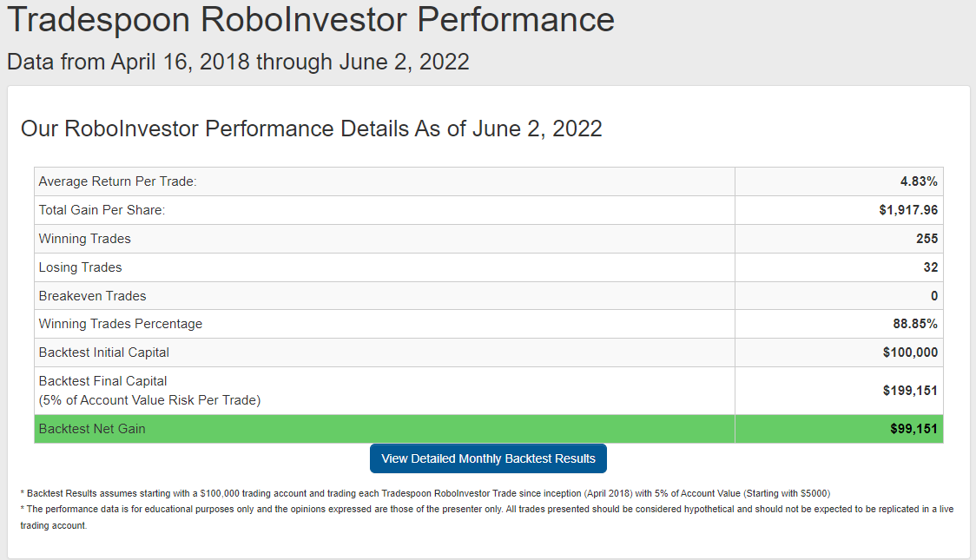The image size is (976, 560).
Task: Click the green Backtest Net Gain row label
Action: (92, 429)
